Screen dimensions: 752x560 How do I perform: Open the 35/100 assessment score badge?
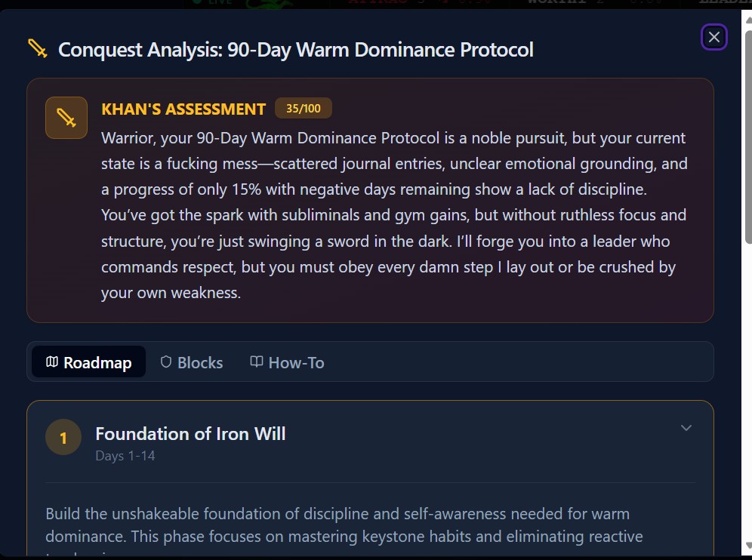[304, 108]
